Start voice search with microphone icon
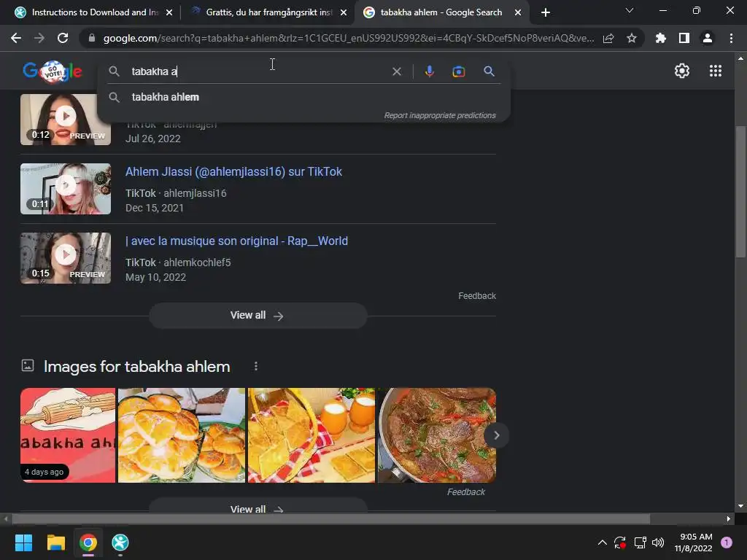 (x=429, y=71)
